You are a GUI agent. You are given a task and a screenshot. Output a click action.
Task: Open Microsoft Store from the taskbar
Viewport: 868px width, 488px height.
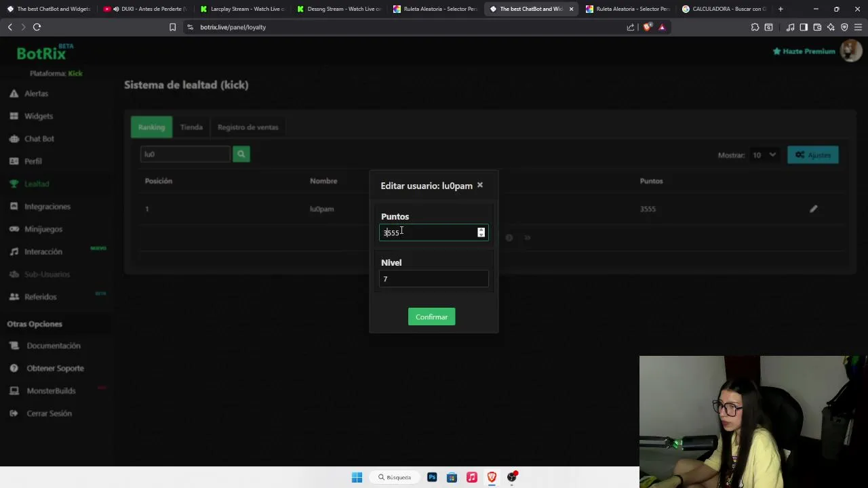(452, 477)
